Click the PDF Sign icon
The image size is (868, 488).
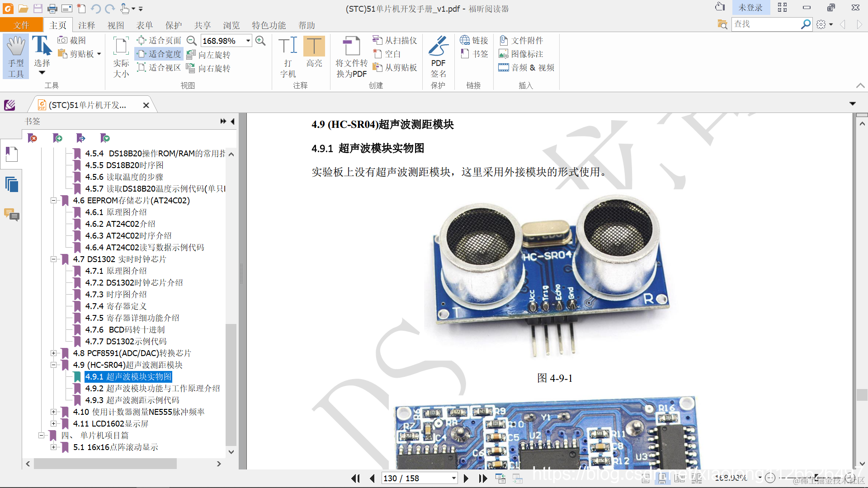pos(438,56)
